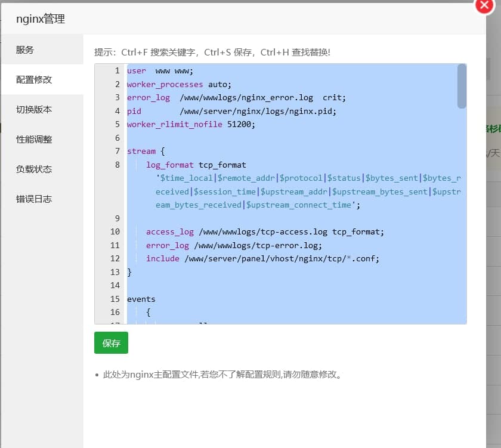501x448 pixels.
Task: Click 'worker_rlimit_nofile' on line 5
Action: click(x=174, y=124)
